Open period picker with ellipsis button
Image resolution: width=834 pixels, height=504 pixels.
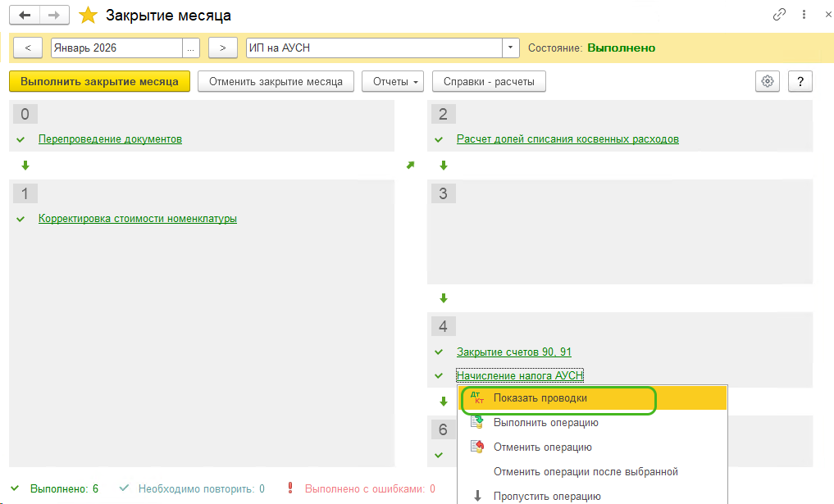(x=191, y=48)
